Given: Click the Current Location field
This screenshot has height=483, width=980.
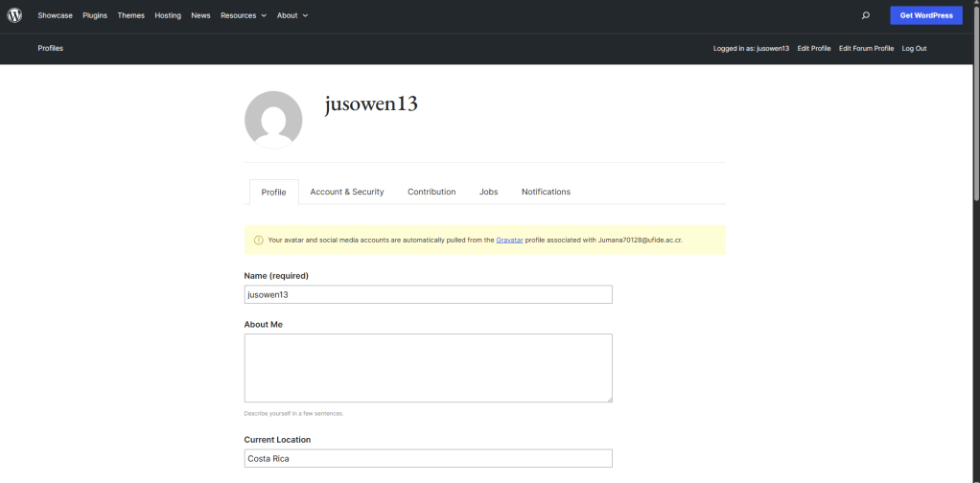Looking at the screenshot, I should [428, 458].
